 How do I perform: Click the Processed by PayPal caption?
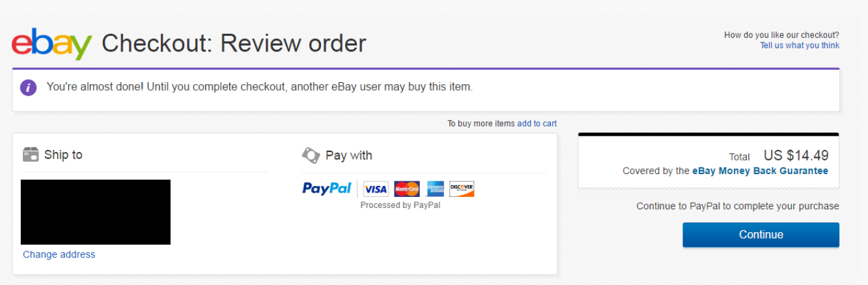pos(400,205)
